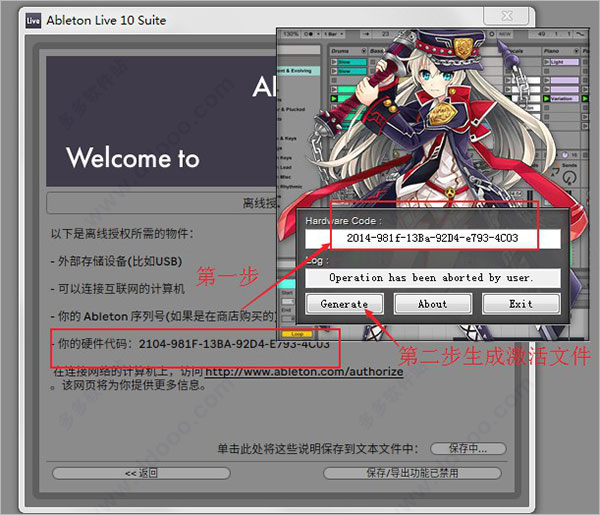Click the Exit button in the keygen
The image size is (600, 515).
(521, 304)
